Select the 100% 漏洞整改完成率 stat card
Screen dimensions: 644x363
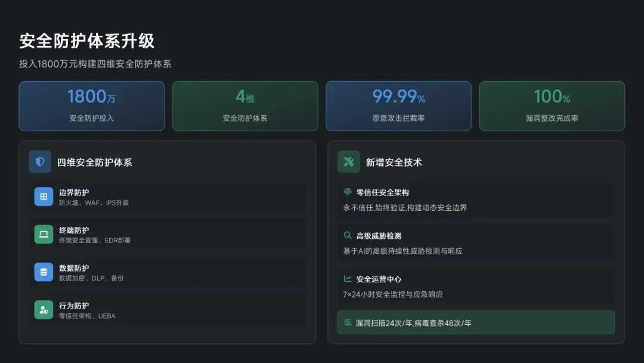tap(552, 106)
